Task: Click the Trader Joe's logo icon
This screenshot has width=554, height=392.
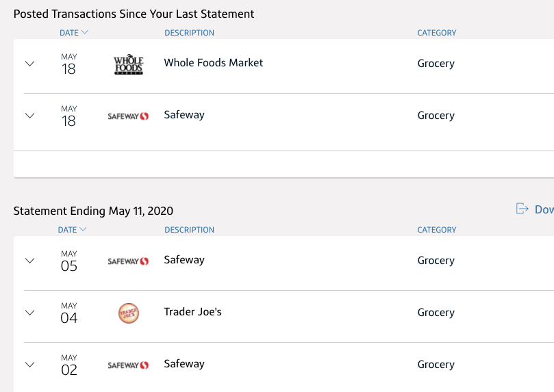Action: click(x=128, y=313)
